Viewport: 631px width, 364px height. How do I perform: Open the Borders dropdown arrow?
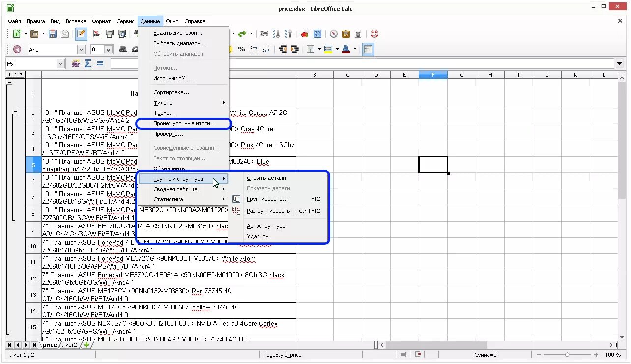pyautogui.click(x=319, y=49)
